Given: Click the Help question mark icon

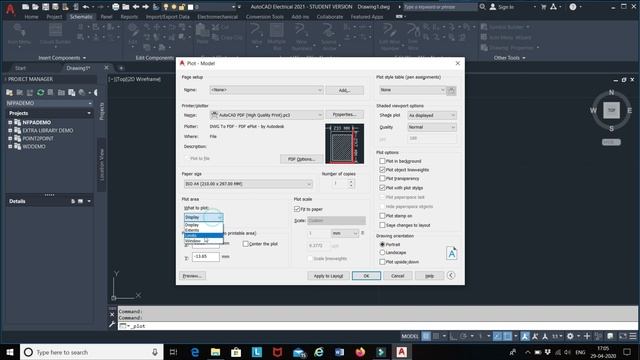Looking at the screenshot, I should click(x=573, y=7).
